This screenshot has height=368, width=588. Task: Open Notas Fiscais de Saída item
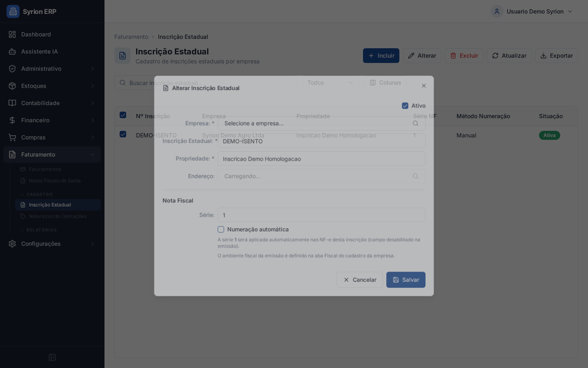tap(58, 181)
